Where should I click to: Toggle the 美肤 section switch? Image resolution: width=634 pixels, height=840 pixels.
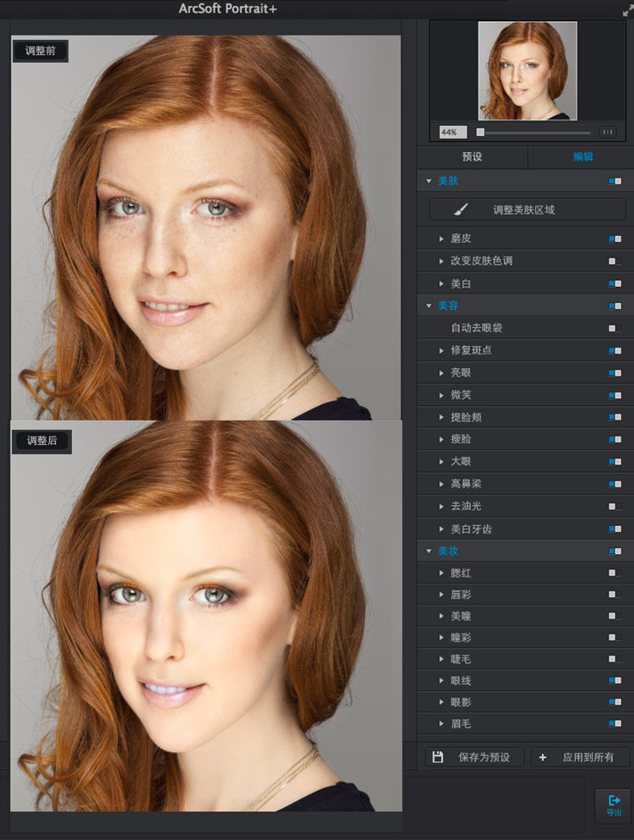(x=615, y=181)
